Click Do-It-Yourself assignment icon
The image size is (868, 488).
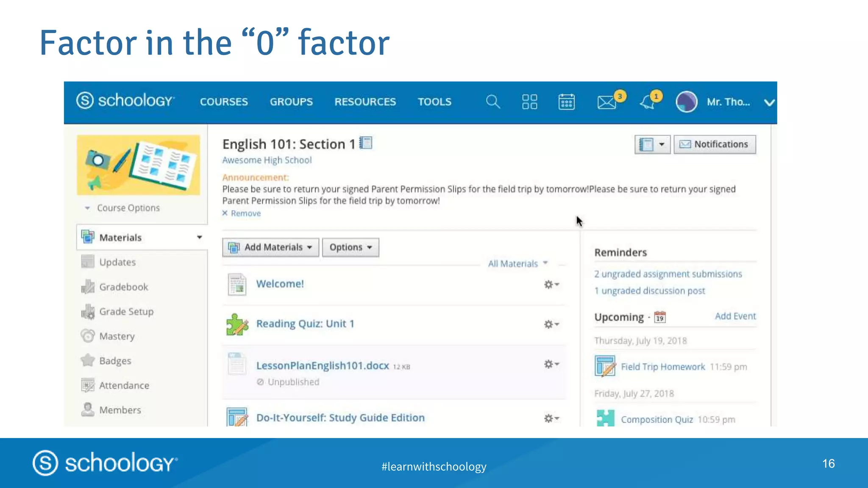237,417
